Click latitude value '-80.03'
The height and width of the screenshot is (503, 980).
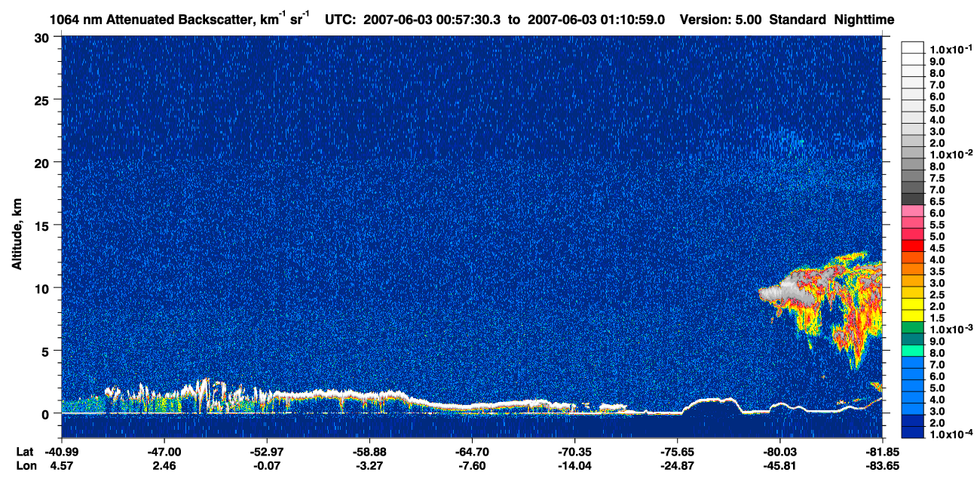point(780,452)
